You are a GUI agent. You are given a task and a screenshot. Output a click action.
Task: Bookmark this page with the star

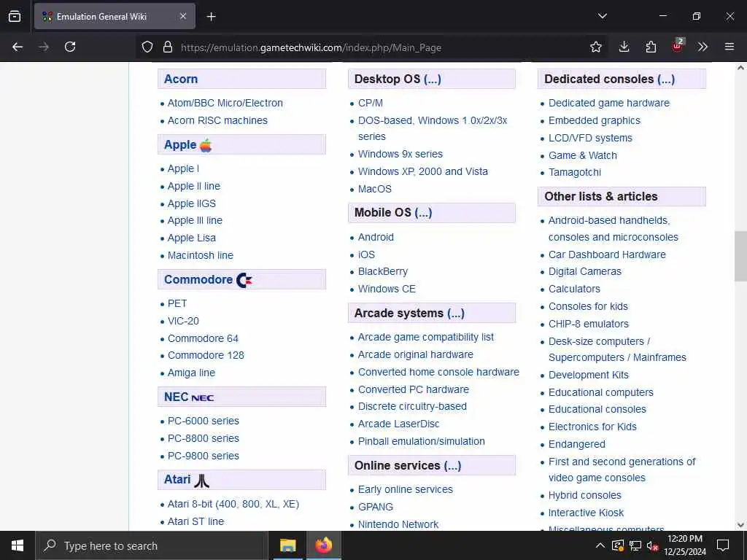[x=595, y=47]
